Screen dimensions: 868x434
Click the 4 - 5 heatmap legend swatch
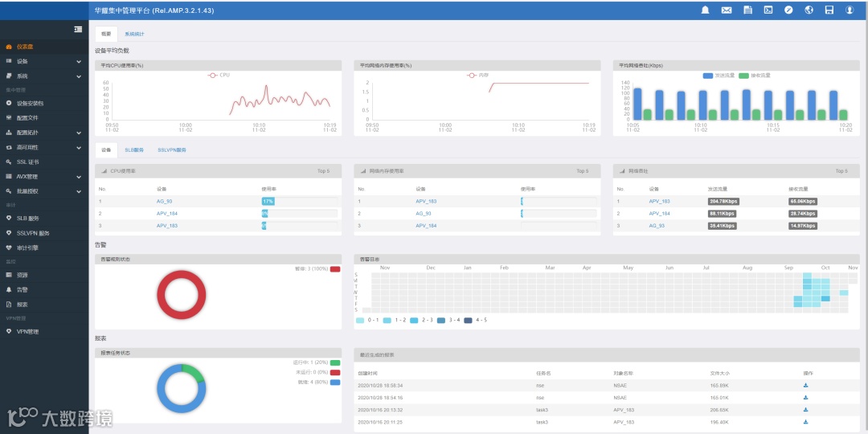coord(468,320)
